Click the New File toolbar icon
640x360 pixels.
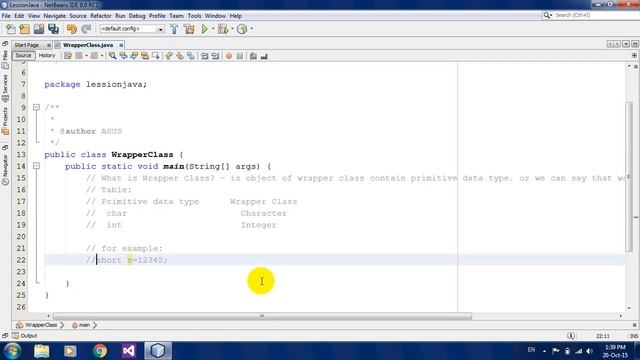11,29
